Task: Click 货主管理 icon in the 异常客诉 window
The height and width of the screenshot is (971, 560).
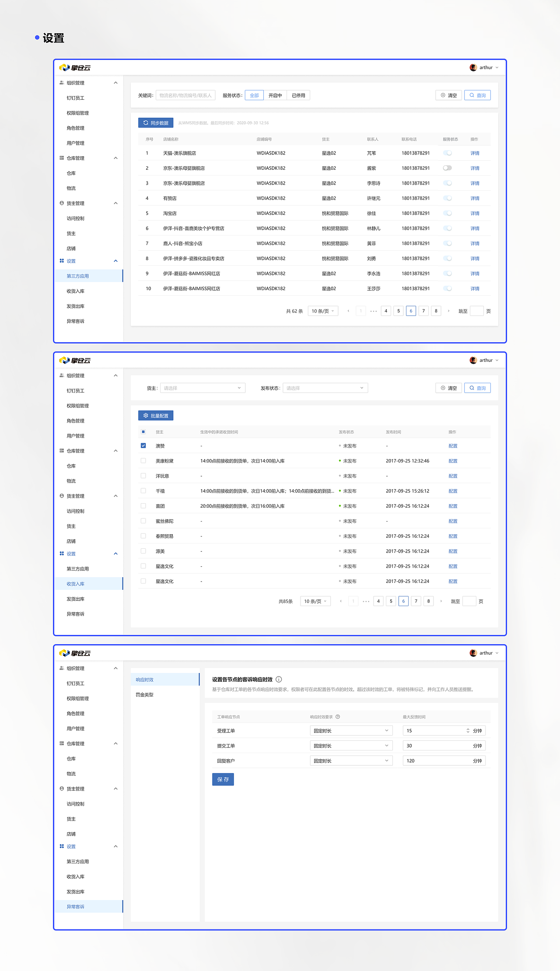Action: coord(62,789)
